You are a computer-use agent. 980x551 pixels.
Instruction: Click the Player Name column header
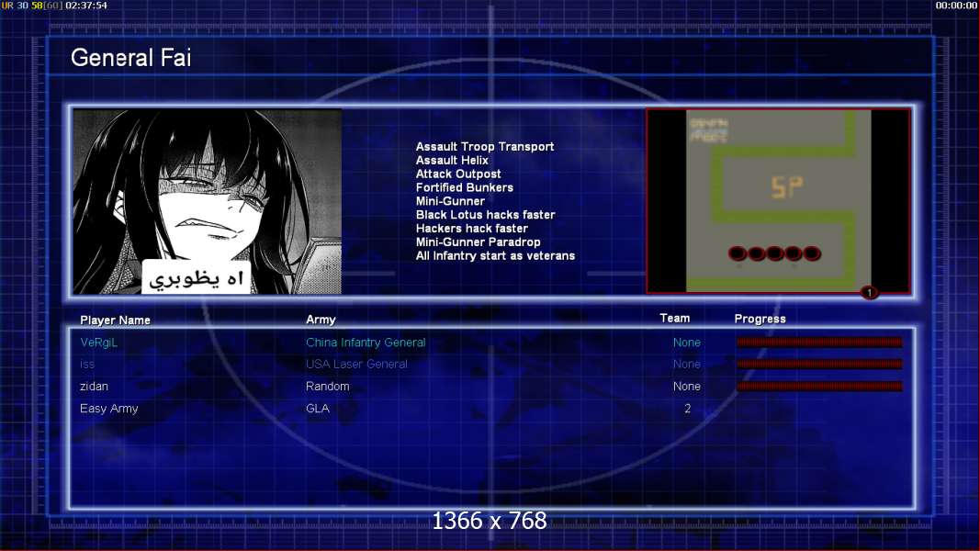point(115,320)
